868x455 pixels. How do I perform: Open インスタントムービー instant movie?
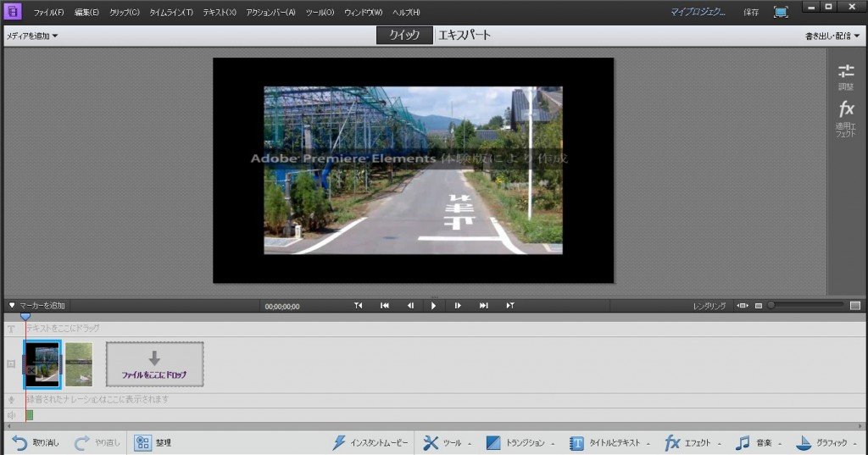[370, 443]
